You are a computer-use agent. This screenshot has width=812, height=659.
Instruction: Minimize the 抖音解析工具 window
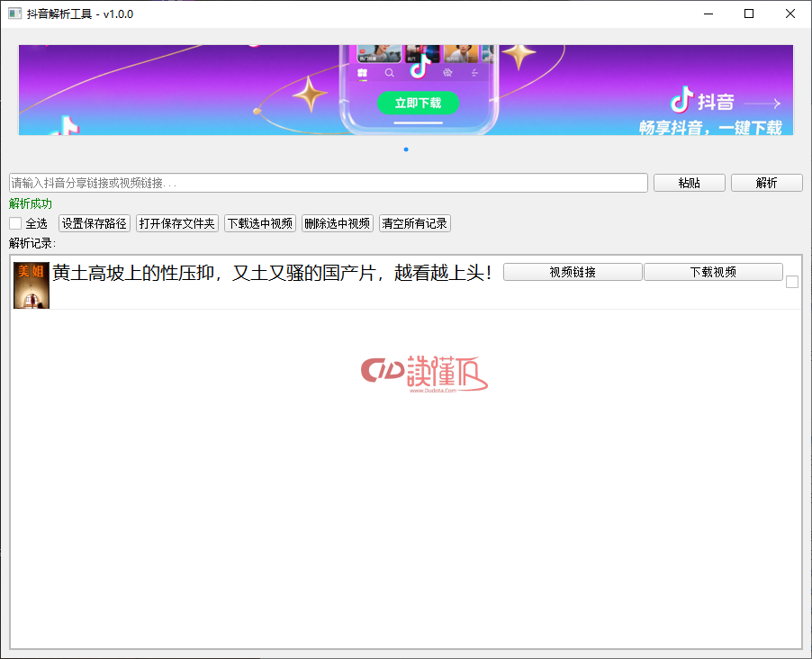(708, 14)
